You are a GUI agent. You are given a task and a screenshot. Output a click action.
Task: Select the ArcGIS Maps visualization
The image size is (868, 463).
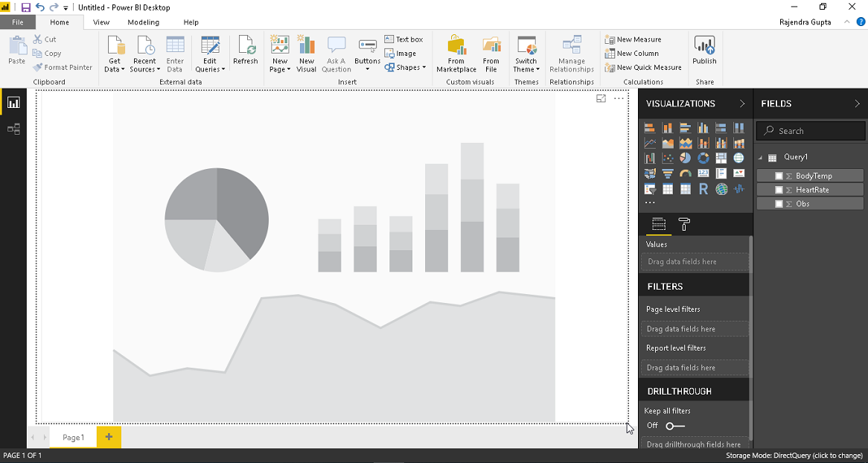(x=721, y=189)
